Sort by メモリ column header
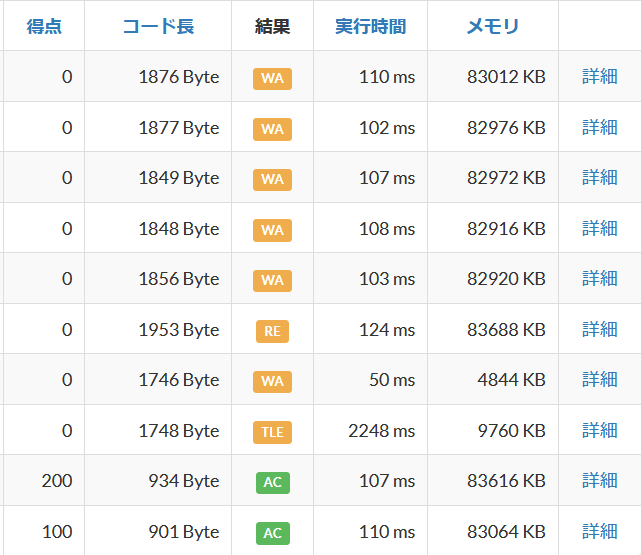 click(x=493, y=27)
